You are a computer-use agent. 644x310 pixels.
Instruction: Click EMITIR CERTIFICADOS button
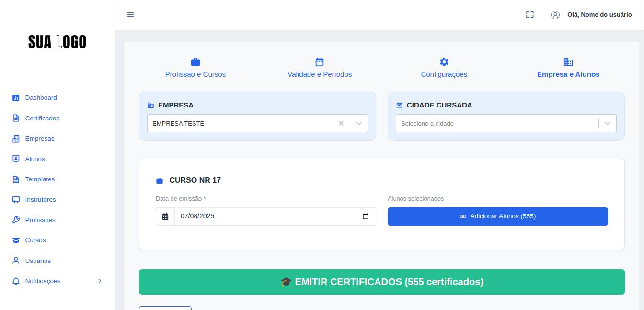click(382, 282)
